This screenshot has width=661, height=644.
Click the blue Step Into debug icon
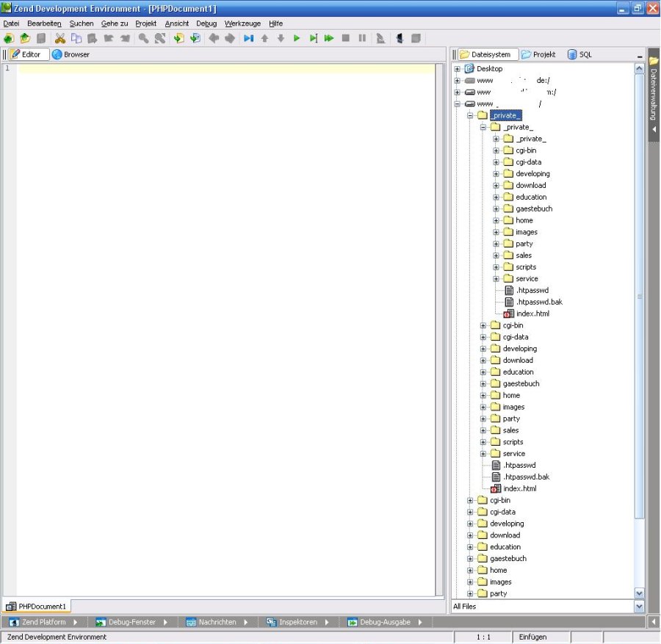248,38
